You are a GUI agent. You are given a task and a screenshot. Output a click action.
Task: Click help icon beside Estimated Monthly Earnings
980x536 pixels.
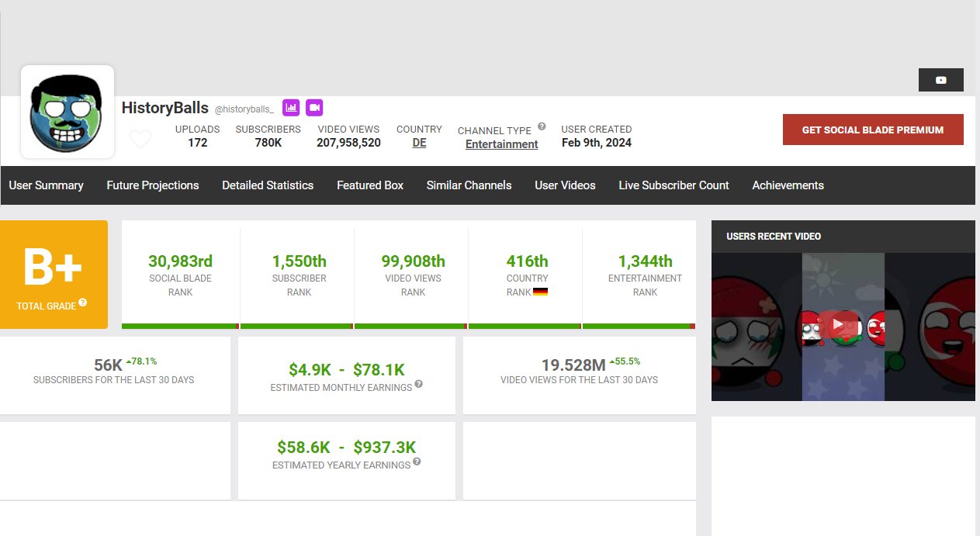click(419, 384)
